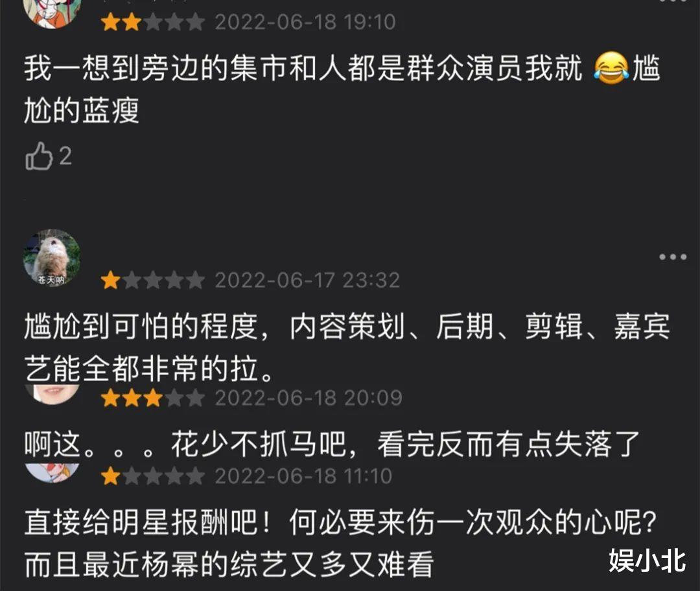Open the three-dot menu on 苍天呐's review
This screenshot has width=700, height=591.
(x=673, y=257)
